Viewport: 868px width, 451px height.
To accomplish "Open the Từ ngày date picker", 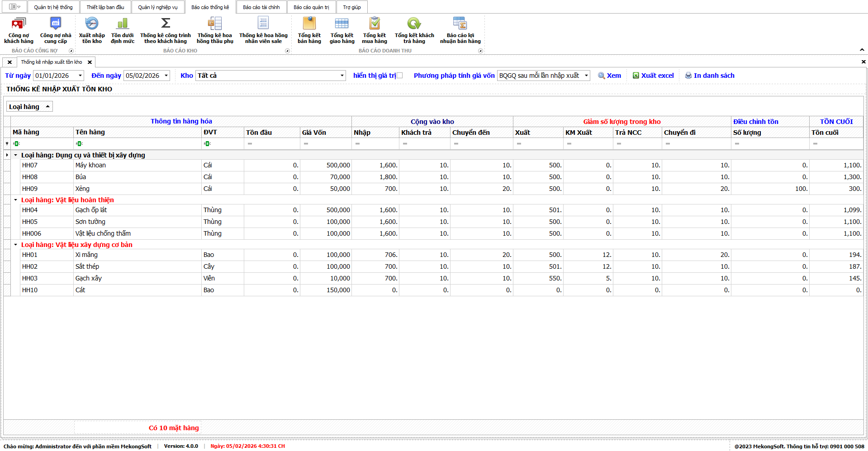I will tap(81, 76).
